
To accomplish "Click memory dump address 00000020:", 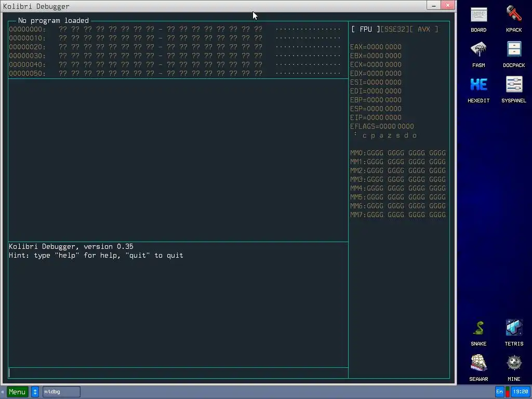I will coord(27,47).
